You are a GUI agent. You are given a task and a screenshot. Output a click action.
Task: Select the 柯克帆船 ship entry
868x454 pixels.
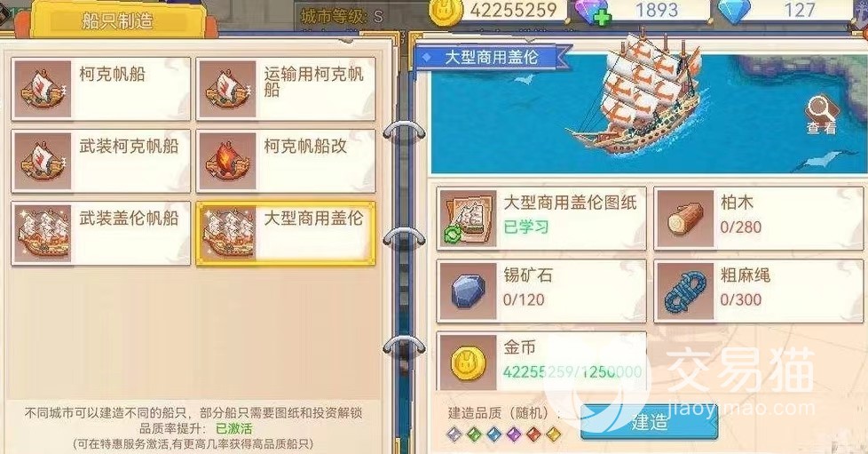101,89
